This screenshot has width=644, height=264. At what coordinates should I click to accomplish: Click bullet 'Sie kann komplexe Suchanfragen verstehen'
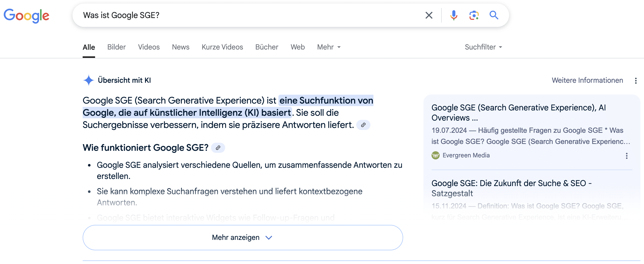[x=229, y=197]
